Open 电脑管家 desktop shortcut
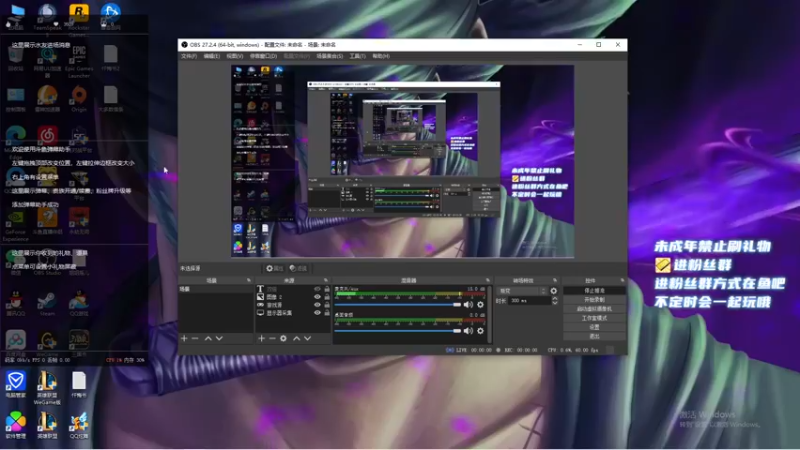This screenshot has width=800, height=450. (16, 384)
